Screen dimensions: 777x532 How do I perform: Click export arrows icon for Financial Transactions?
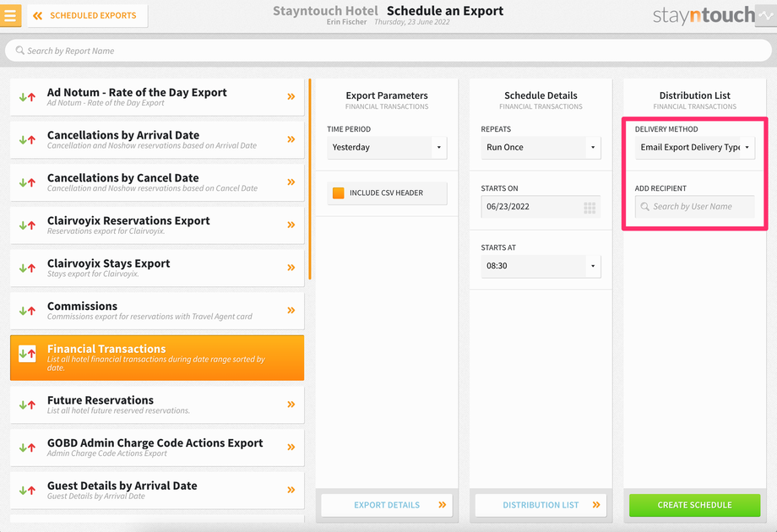[27, 354]
